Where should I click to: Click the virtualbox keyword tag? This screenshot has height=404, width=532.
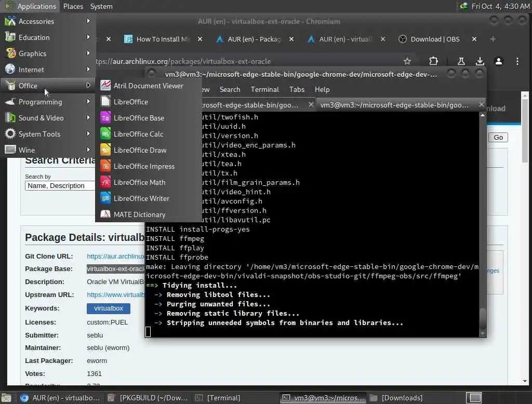pyautogui.click(x=108, y=308)
